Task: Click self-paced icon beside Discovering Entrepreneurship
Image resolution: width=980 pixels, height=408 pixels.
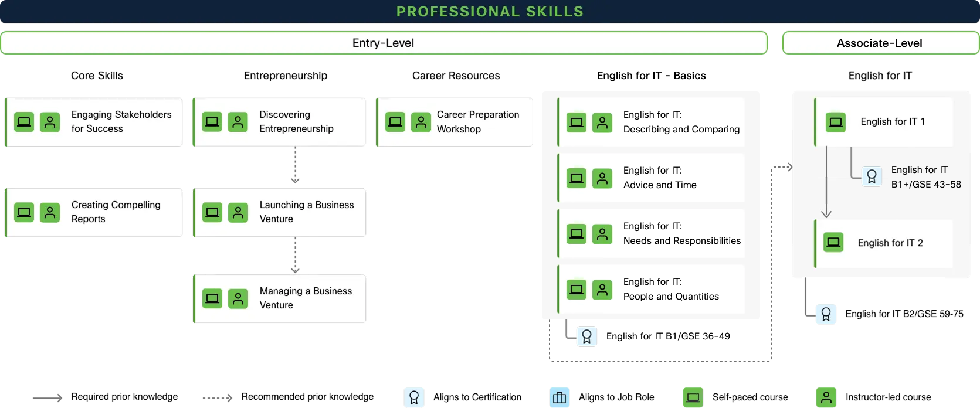Action: click(x=212, y=122)
